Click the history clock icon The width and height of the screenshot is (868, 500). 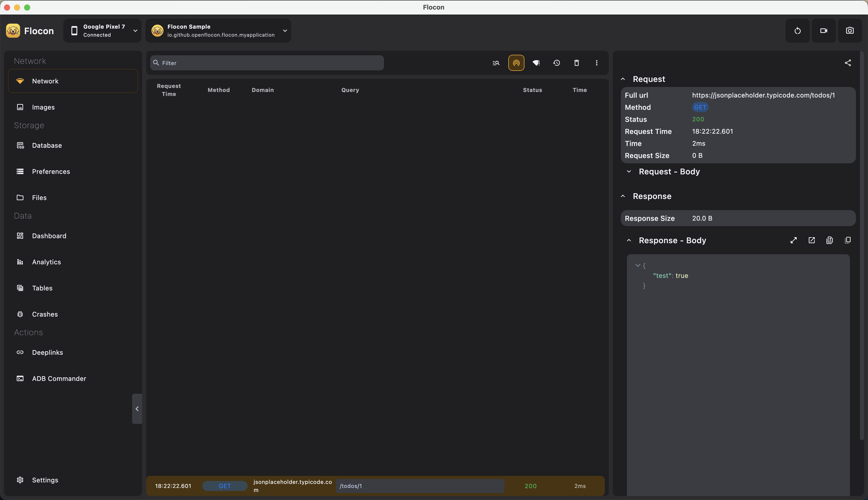tap(556, 63)
